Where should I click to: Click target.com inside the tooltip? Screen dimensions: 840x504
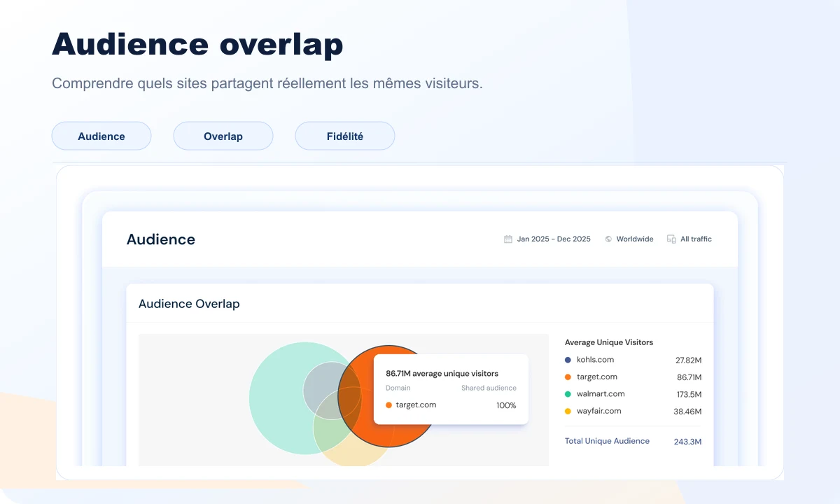point(416,405)
